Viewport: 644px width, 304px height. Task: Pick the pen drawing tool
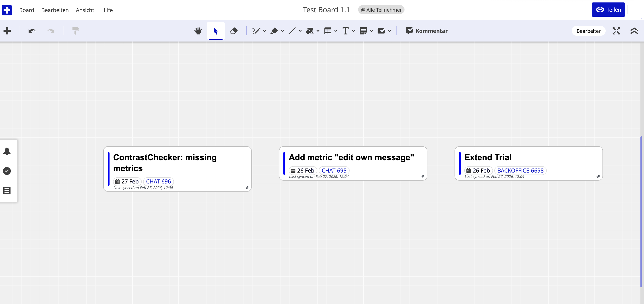pos(256,31)
